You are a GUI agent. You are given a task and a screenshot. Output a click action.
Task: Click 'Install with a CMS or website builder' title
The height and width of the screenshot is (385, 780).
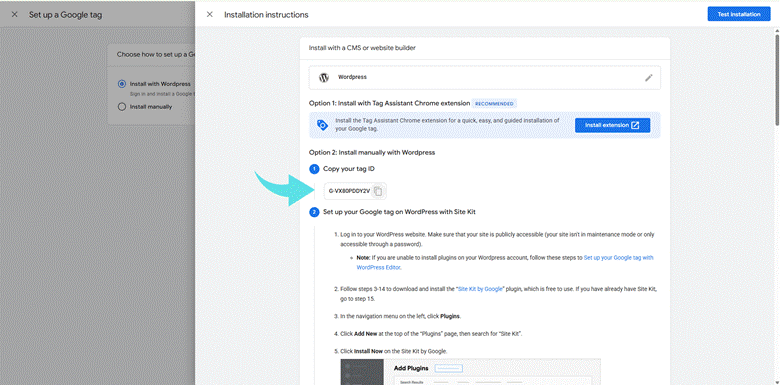362,48
